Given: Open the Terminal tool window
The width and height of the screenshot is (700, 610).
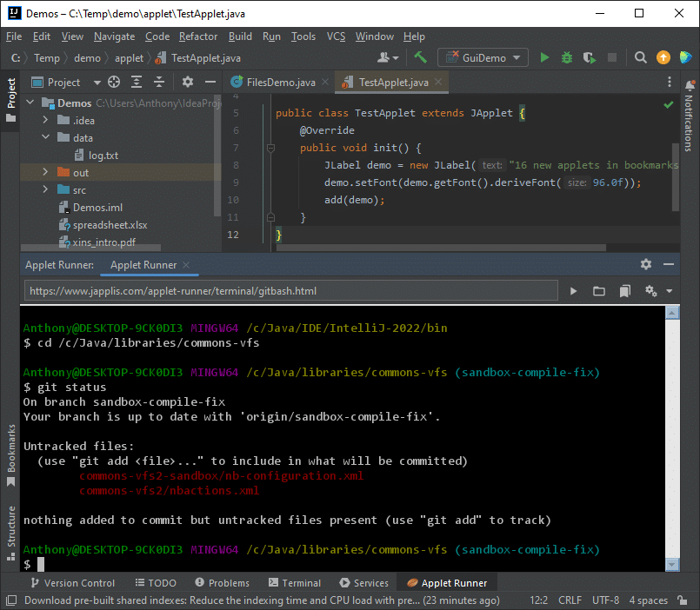Looking at the screenshot, I should pos(295,583).
